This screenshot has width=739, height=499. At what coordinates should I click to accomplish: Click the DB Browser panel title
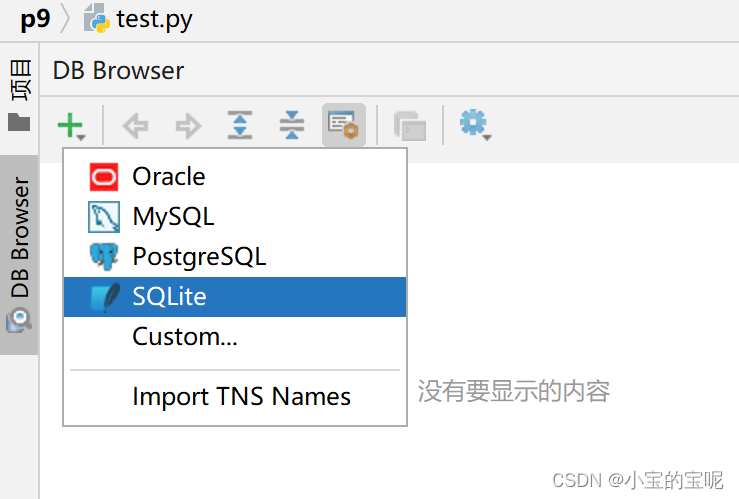click(x=118, y=71)
